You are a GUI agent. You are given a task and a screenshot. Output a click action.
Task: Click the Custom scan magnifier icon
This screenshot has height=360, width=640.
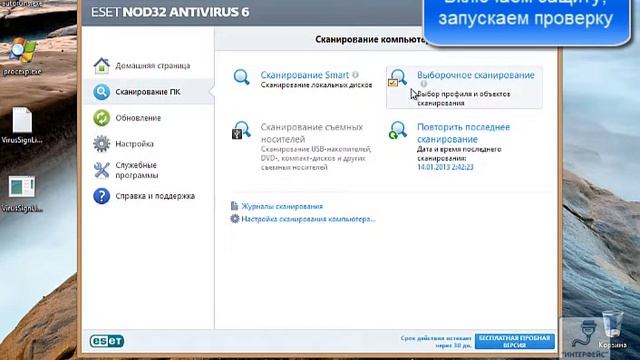pos(397,78)
